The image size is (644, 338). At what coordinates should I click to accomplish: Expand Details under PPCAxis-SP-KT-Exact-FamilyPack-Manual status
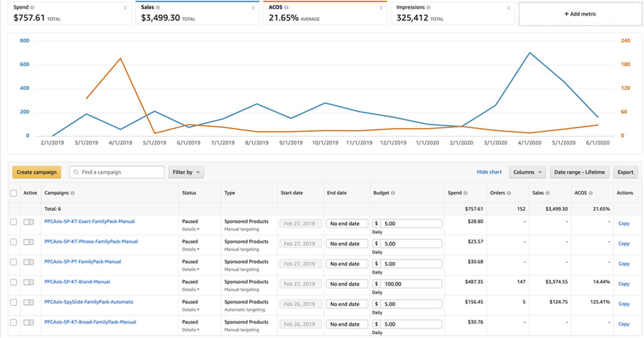[x=191, y=229]
